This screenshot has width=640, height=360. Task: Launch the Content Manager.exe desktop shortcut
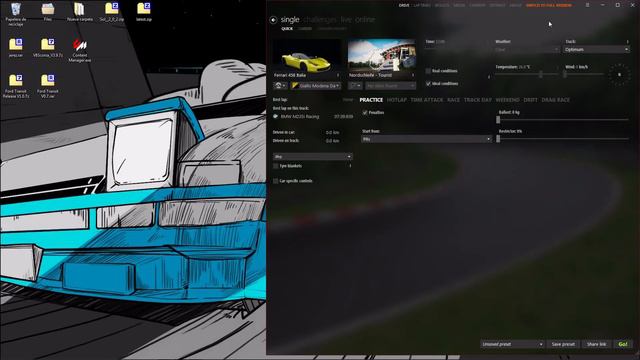tap(80, 50)
